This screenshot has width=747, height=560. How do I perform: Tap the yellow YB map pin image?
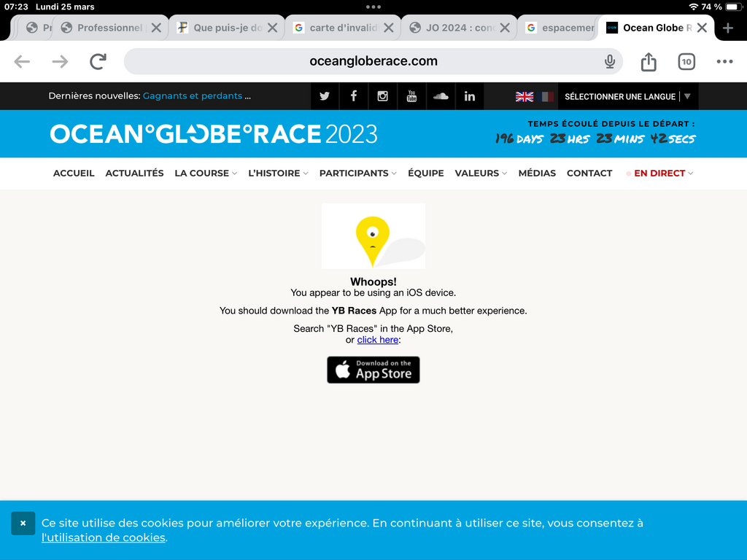[x=373, y=236]
